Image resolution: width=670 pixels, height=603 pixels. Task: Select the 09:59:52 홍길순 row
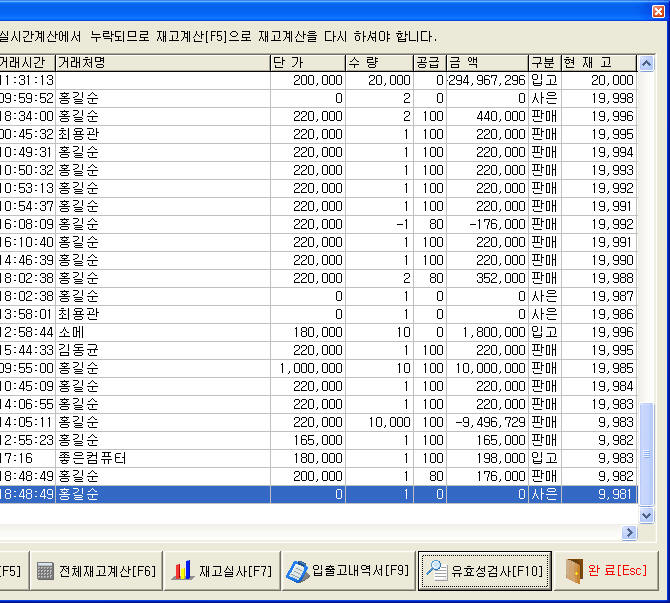[x=318, y=98]
